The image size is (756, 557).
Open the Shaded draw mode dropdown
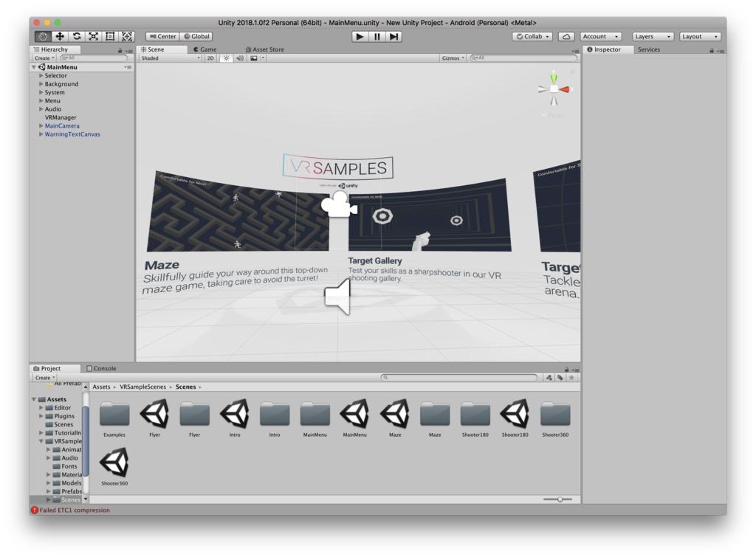click(171, 58)
